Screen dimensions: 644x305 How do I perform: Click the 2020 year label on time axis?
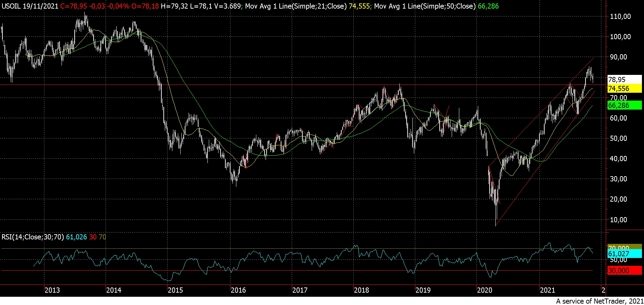484,290
